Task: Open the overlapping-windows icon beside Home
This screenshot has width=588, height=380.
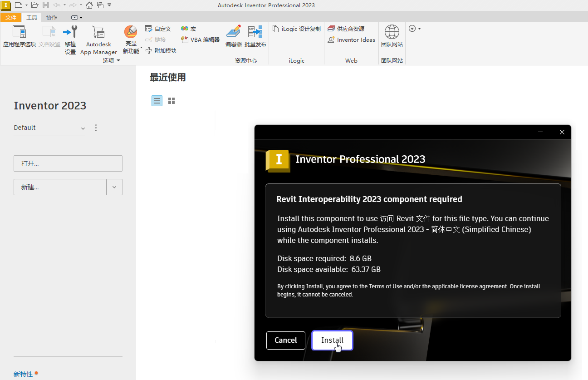Action: pyautogui.click(x=100, y=5)
